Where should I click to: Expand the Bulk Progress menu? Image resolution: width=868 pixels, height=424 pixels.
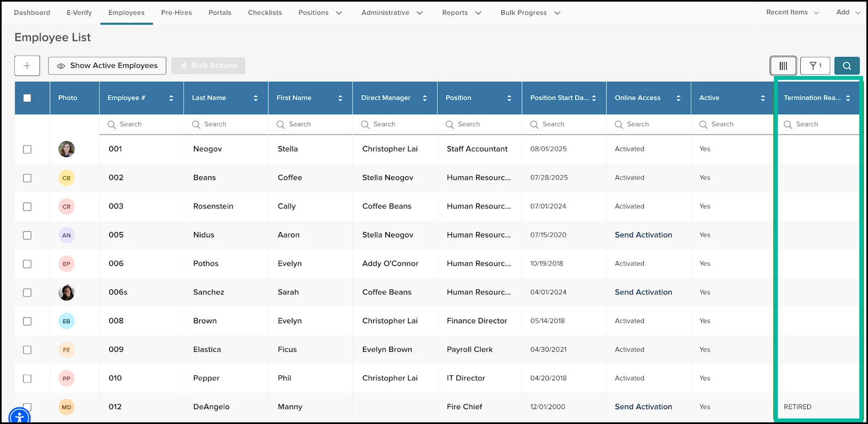click(530, 13)
